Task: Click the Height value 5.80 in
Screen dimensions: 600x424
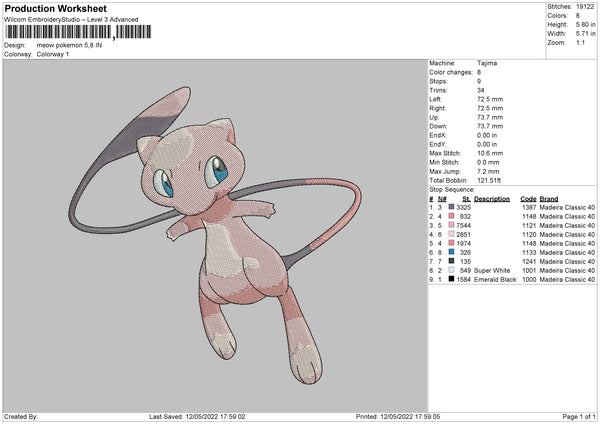Action: (586, 24)
